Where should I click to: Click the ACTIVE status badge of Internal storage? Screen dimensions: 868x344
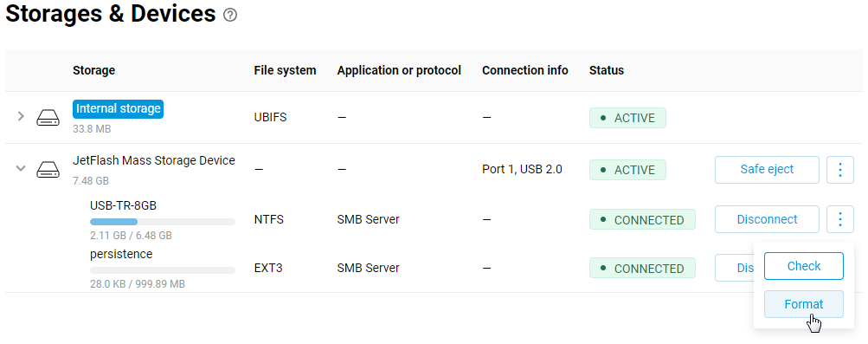pyautogui.click(x=627, y=118)
